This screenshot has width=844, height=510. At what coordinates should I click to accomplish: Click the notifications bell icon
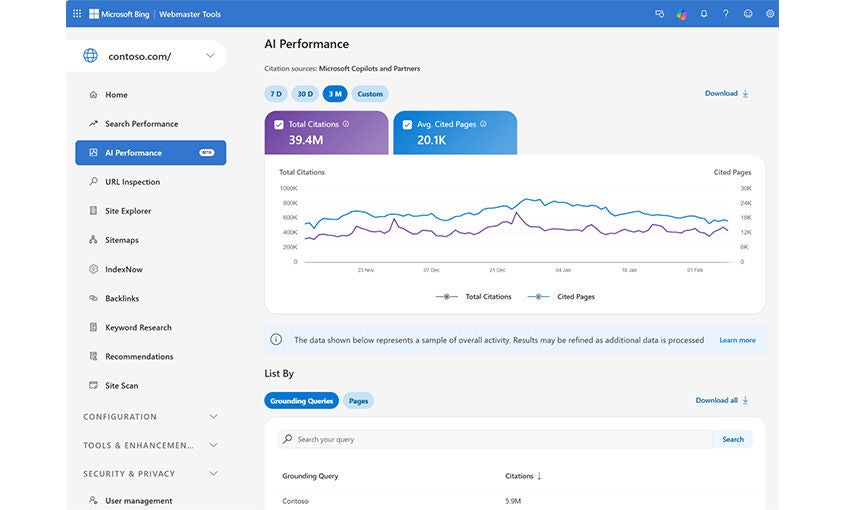coord(703,14)
